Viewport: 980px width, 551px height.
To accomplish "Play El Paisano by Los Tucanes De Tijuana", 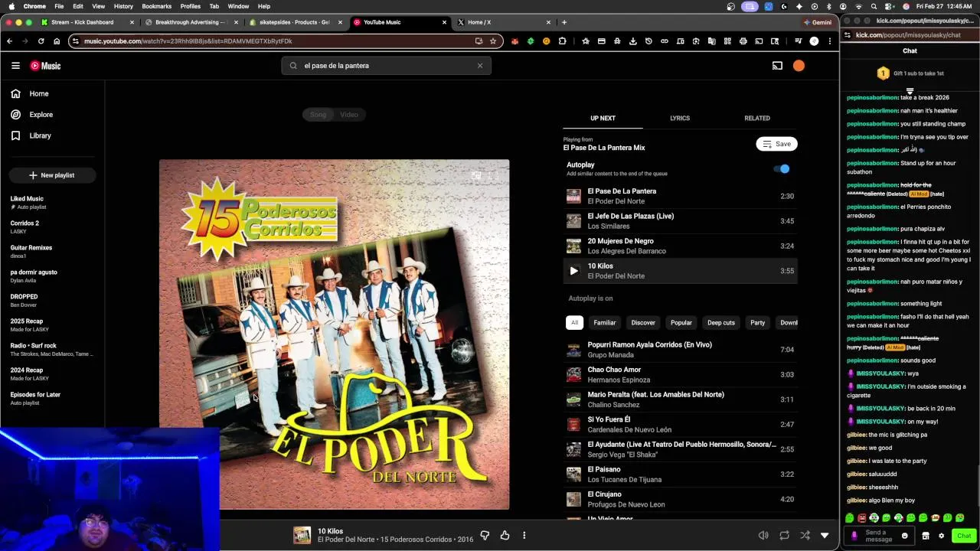I will tap(680, 474).
